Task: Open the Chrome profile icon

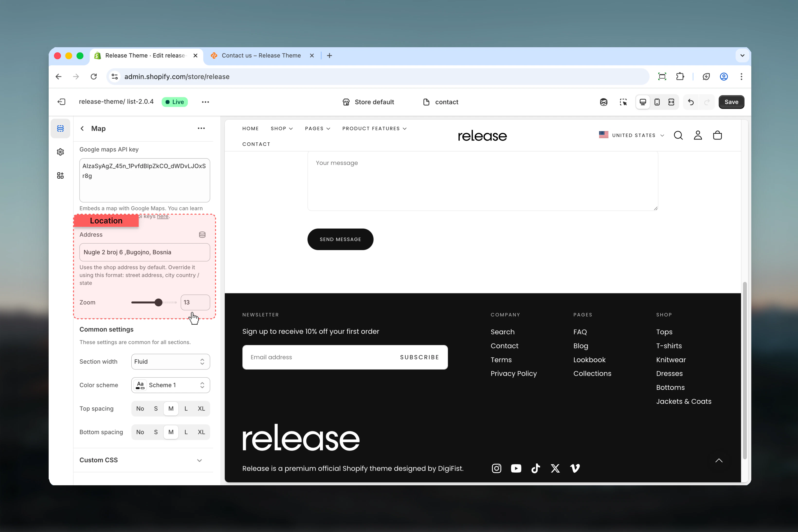Action: pos(724,77)
